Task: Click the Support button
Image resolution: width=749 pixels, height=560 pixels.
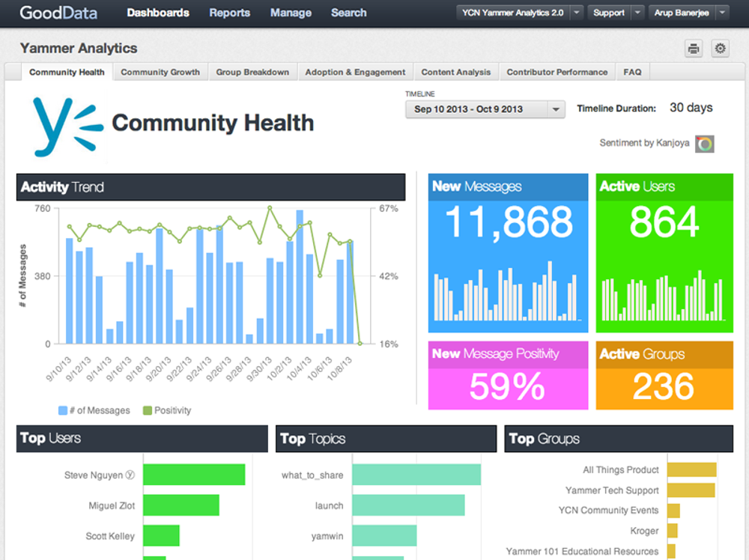Action: [x=609, y=13]
